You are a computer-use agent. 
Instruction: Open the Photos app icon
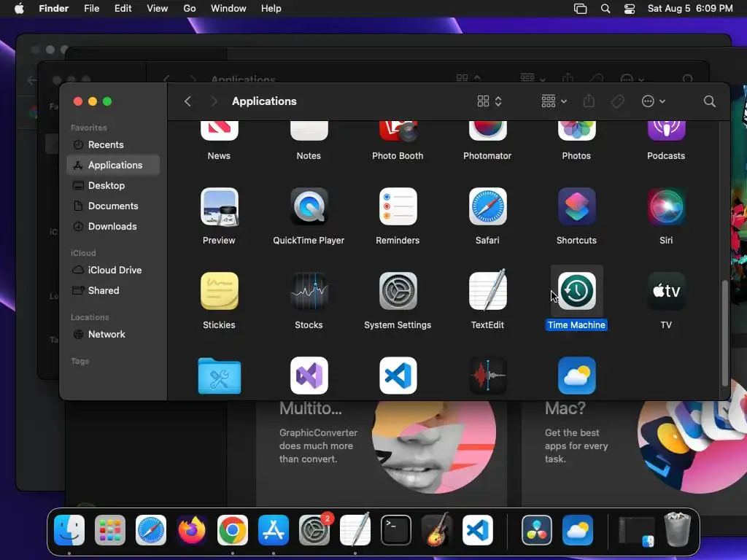[x=576, y=131]
